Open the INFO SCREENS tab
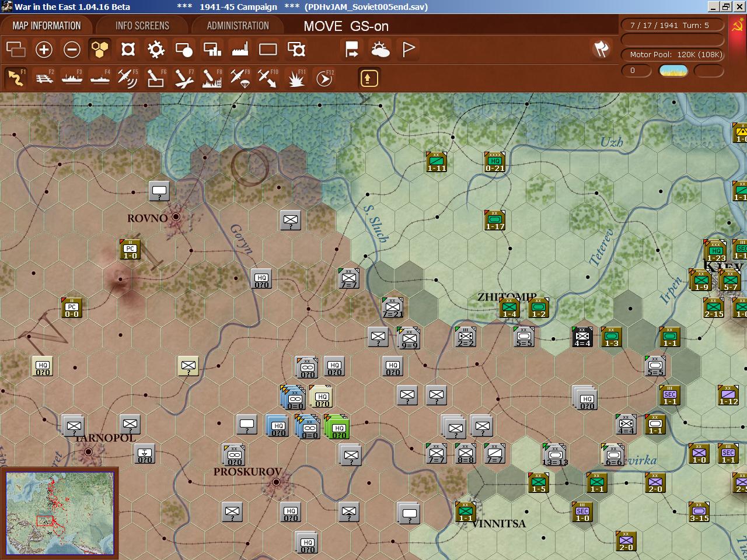 click(142, 26)
